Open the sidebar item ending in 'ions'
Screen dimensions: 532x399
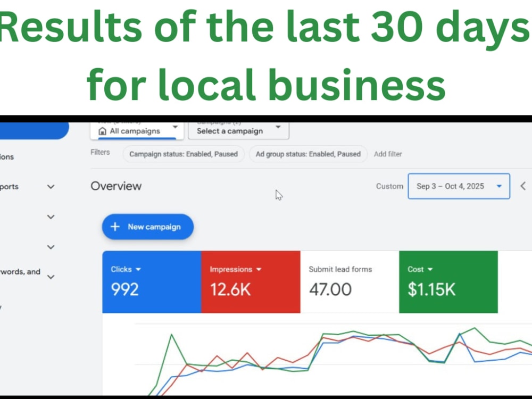(7, 157)
